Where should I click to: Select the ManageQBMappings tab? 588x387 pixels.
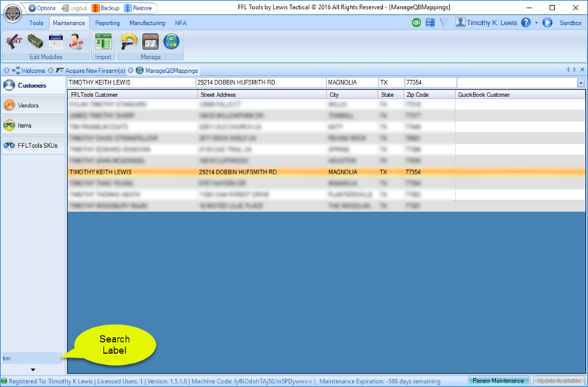click(x=167, y=70)
